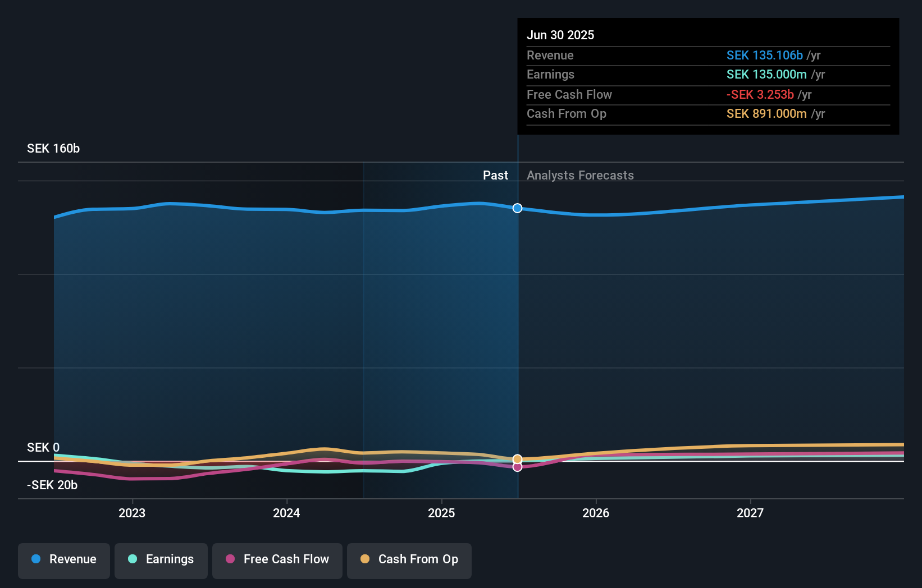The width and height of the screenshot is (922, 588).
Task: Toggle the Revenue legend button
Action: (64, 561)
